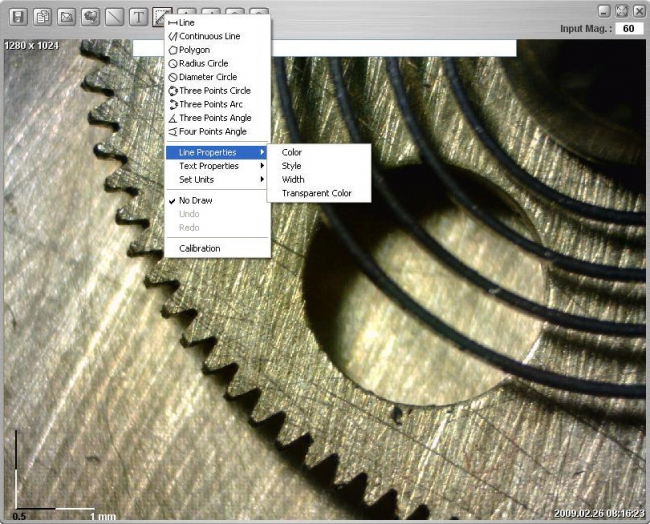
Task: Toggle the No Draw checked item
Action: pos(196,200)
